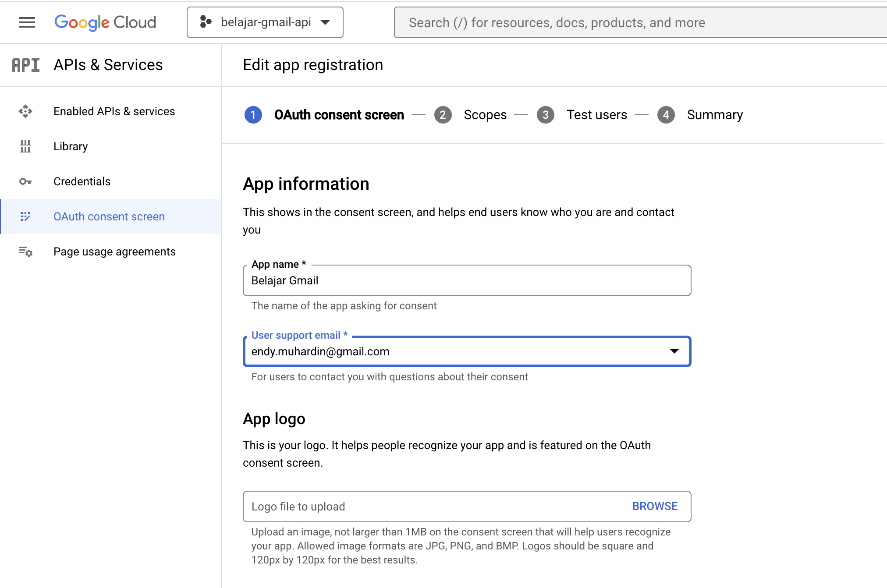This screenshot has height=588, width=887.
Task: Click the API logo icon
Action: [x=26, y=65]
